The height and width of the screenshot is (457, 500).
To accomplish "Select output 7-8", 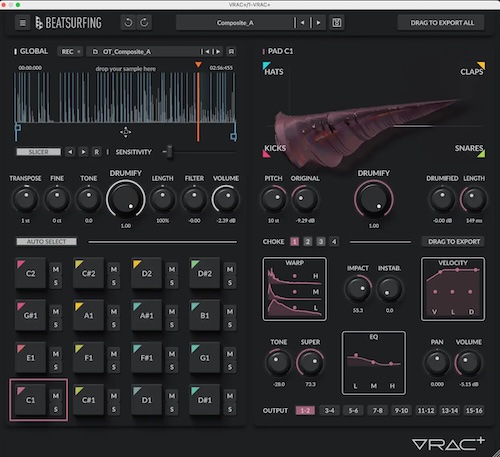I will point(377,410).
